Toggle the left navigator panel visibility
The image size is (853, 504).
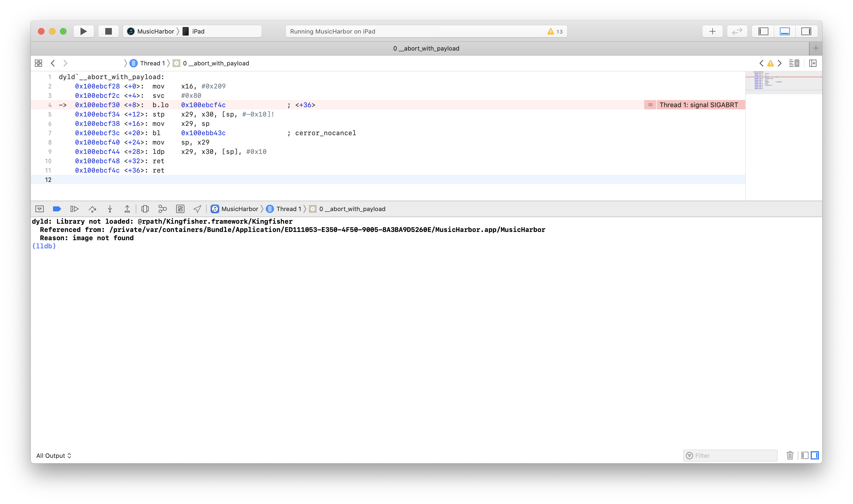coord(763,31)
